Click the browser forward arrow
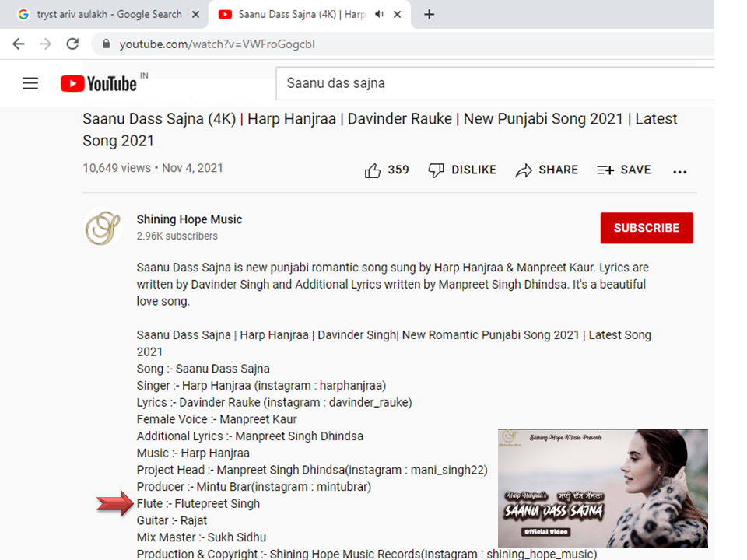This screenshot has height=560, width=747. (x=45, y=44)
